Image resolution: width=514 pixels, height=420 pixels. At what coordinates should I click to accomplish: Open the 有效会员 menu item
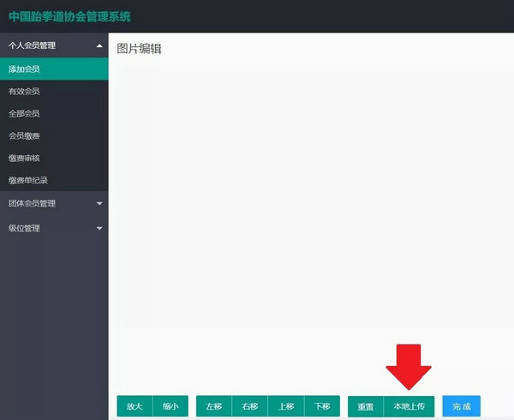tap(54, 91)
